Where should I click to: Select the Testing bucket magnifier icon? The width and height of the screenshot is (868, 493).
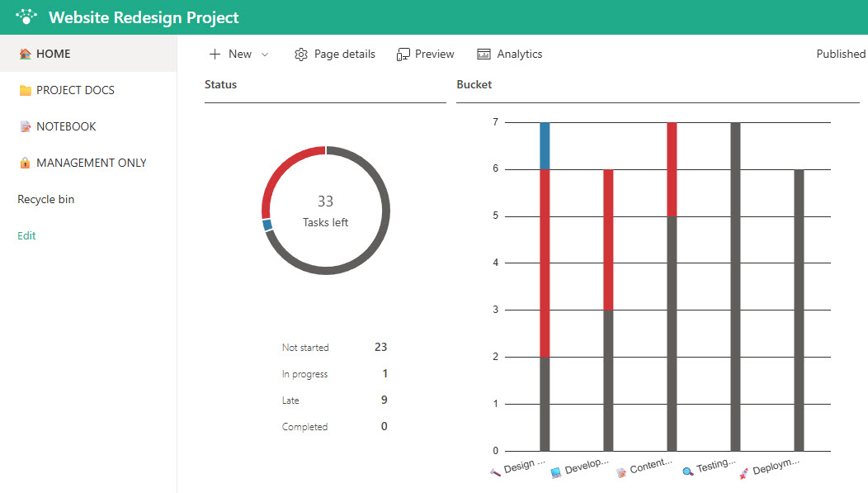(x=686, y=469)
